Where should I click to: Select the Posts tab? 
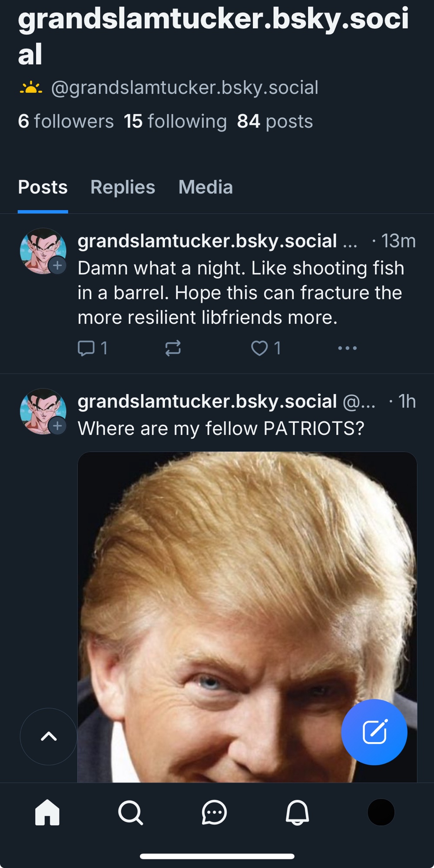(43, 187)
